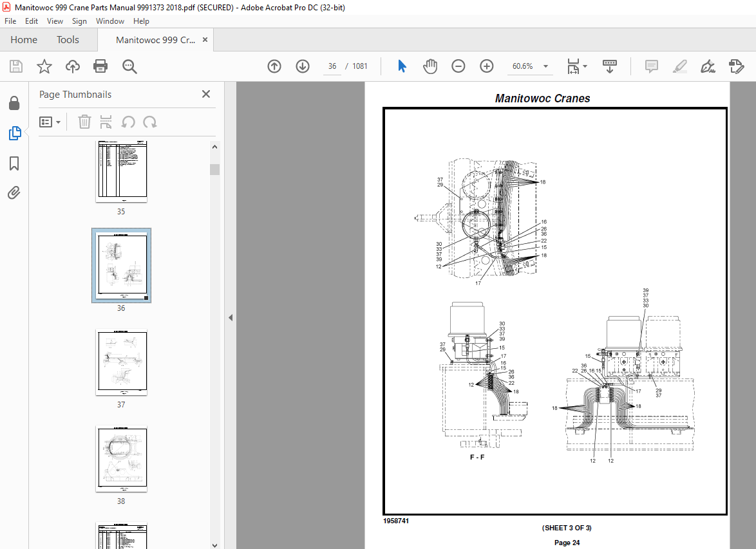Screen dimensions: 756x549
Task: Zoom out with minus icon
Action: tap(458, 66)
